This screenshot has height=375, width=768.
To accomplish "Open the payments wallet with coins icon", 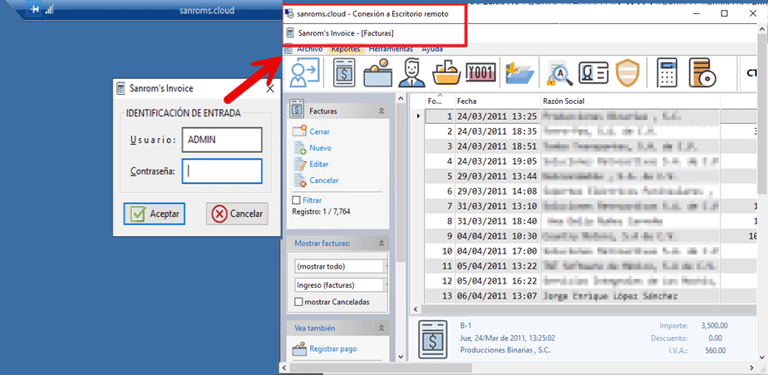I will [x=378, y=73].
